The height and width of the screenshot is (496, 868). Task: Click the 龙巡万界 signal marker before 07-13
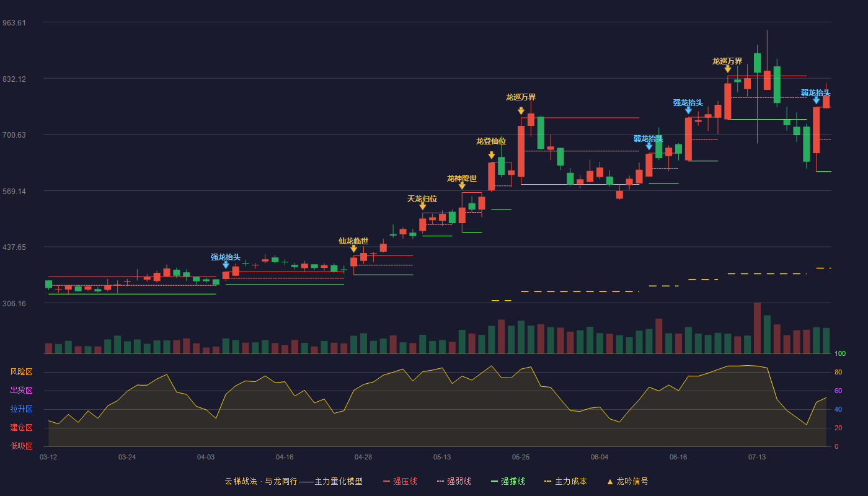727,69
